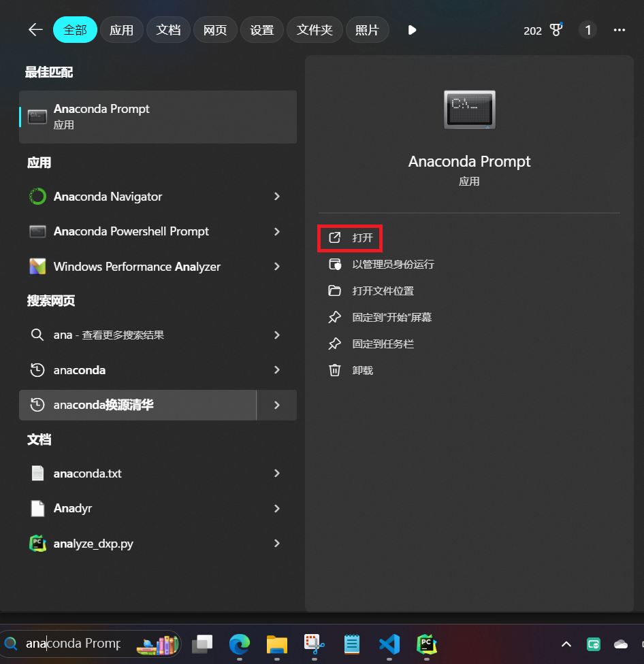The height and width of the screenshot is (664, 644).
Task: Click the account avatar labeled 1
Action: [587, 30]
